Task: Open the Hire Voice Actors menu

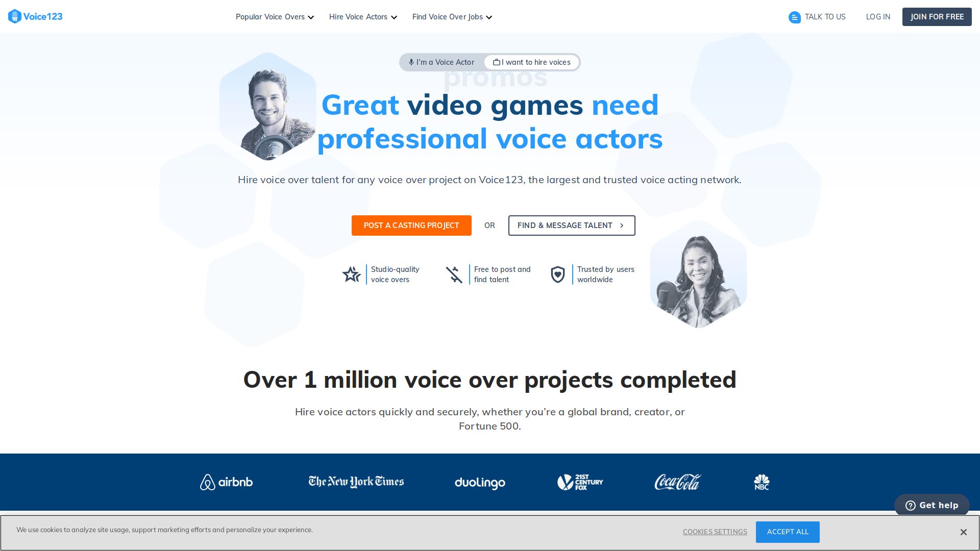Action: (363, 17)
